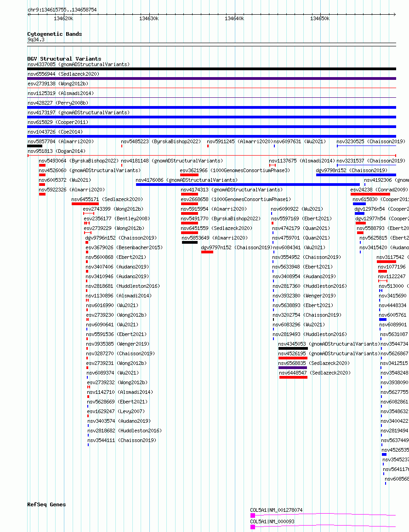Screen dimensions: 409x532
Task: Select the nsv951813 (Dogan2014) label
Action: coord(57,151)
